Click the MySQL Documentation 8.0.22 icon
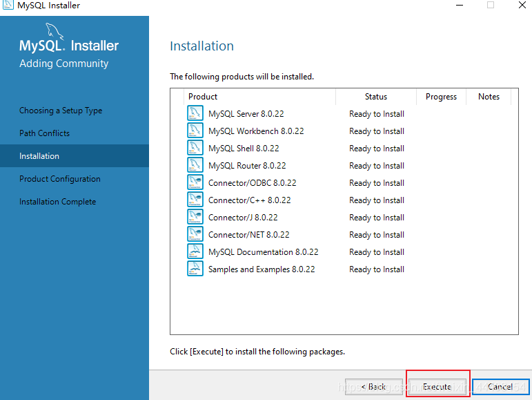Image resolution: width=532 pixels, height=400 pixels. (x=195, y=251)
